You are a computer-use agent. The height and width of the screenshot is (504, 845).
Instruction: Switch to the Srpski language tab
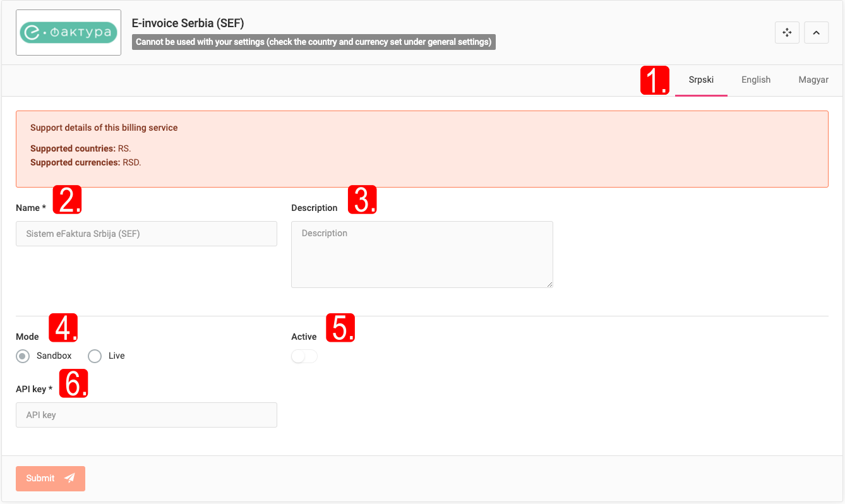pyautogui.click(x=701, y=80)
